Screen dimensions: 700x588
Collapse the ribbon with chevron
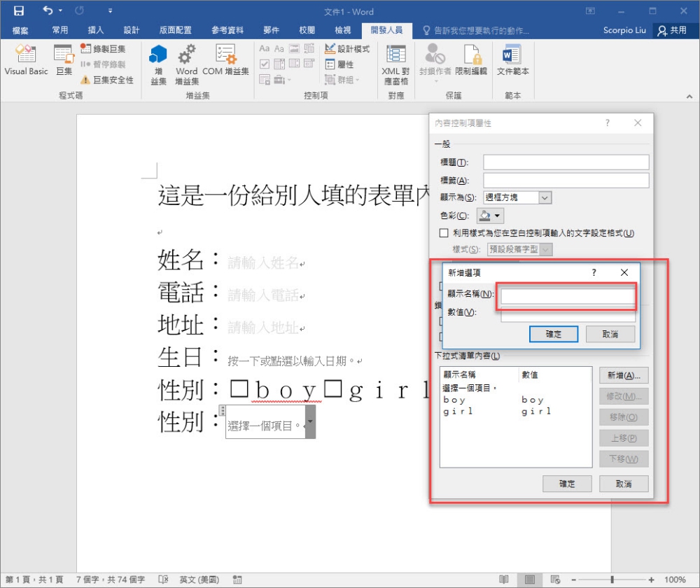pyautogui.click(x=689, y=96)
